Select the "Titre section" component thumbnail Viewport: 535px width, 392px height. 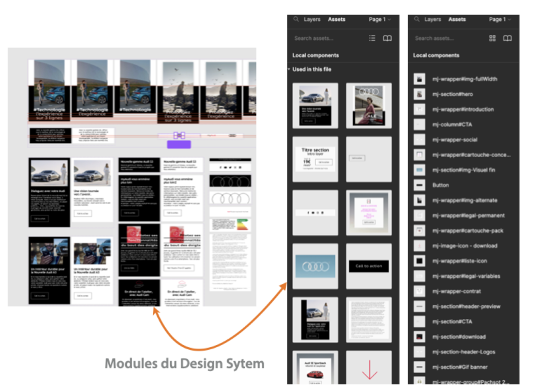(x=315, y=159)
